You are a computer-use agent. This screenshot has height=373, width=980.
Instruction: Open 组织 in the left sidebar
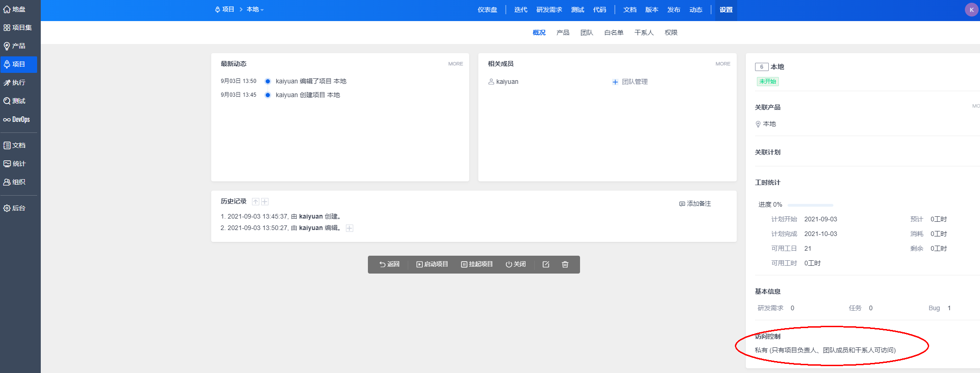click(15, 182)
